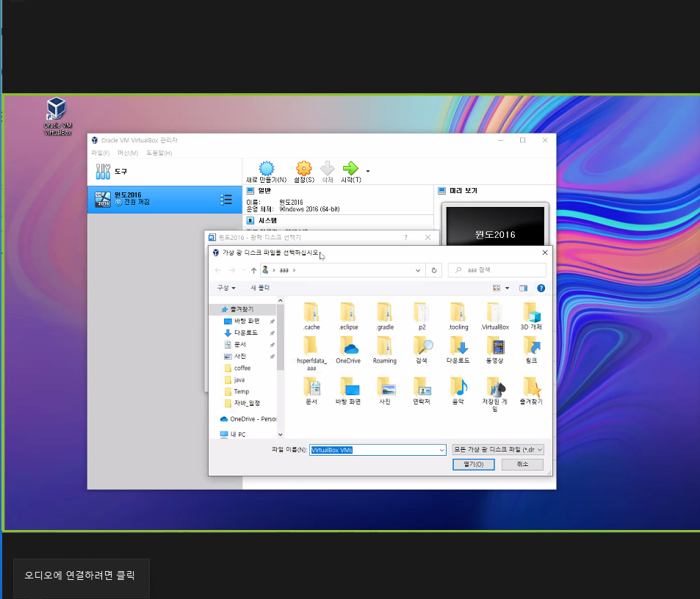Open the Organize (구성) dropdown
Screen dimensions: 700x599
[x=226, y=288]
